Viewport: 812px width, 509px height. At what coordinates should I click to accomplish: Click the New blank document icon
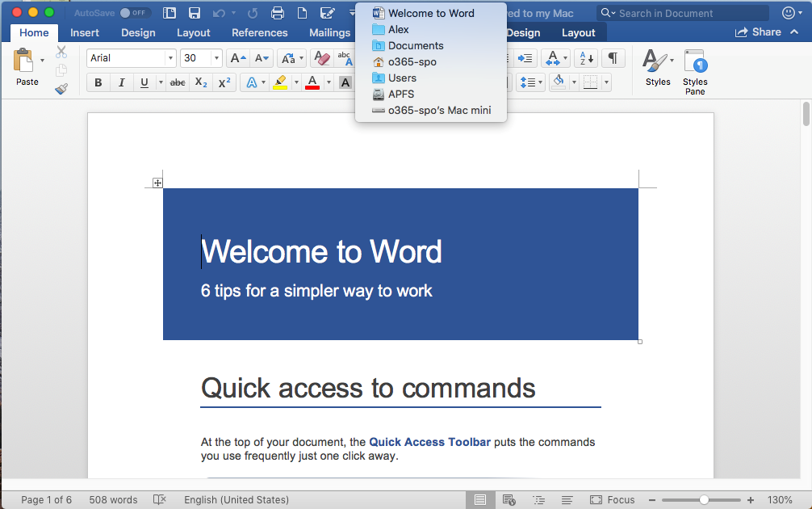tap(302, 13)
